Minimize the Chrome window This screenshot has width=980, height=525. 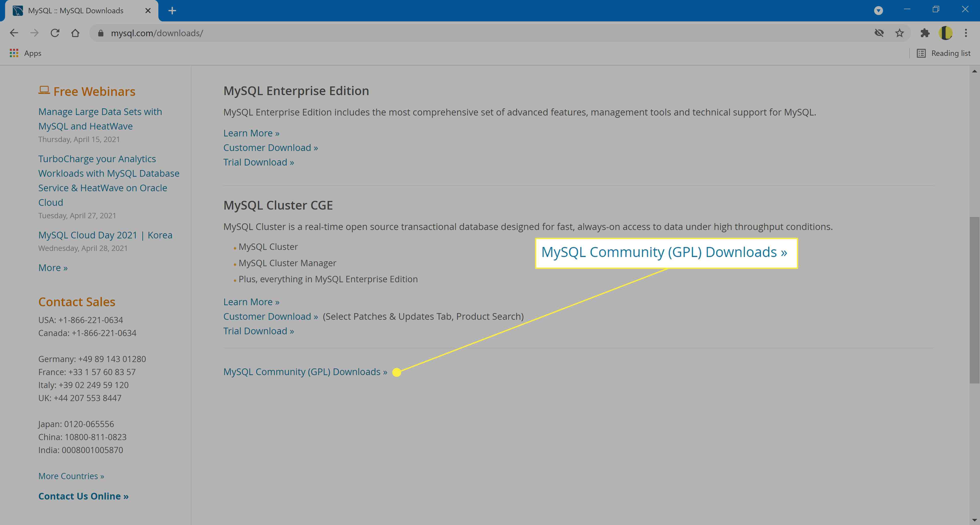(907, 9)
